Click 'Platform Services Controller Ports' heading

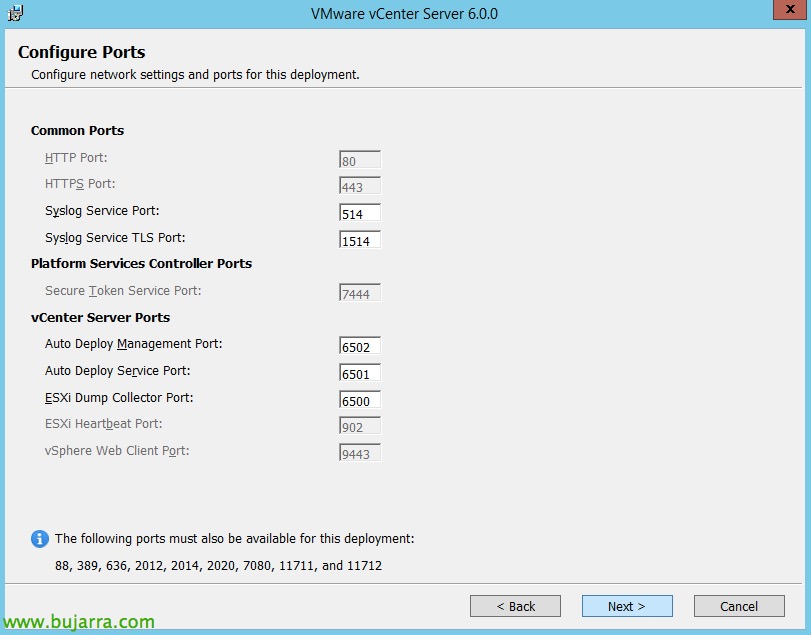click(x=141, y=264)
